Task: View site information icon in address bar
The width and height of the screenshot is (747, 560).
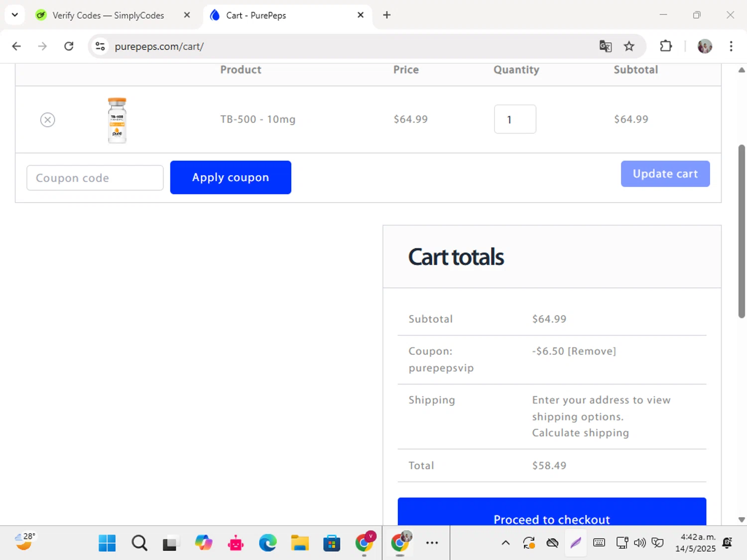Action: [x=100, y=46]
